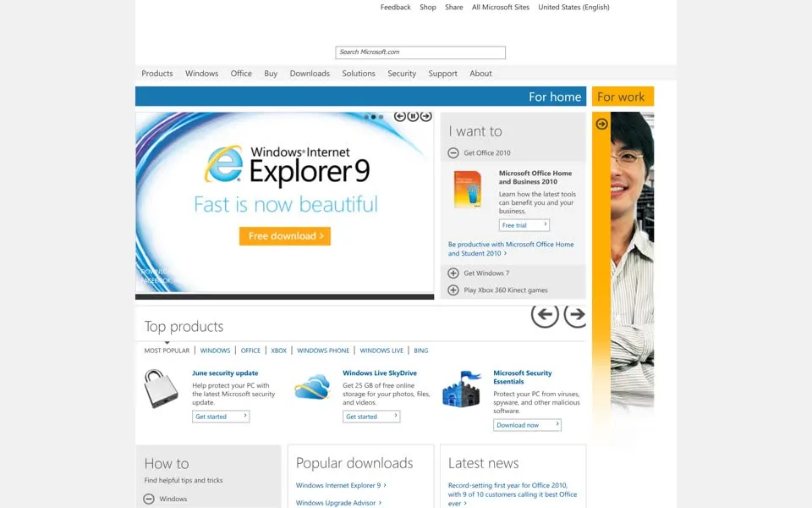This screenshot has height=508, width=812.
Task: Select the BING product tab
Action: pos(421,351)
